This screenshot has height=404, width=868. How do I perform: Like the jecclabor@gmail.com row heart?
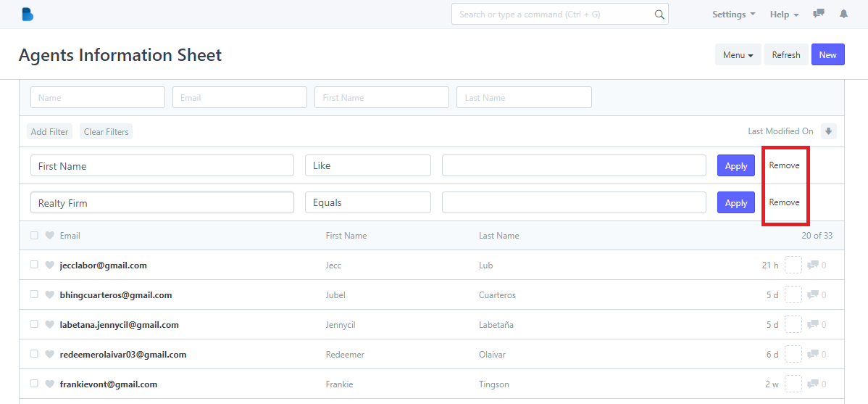pos(49,265)
